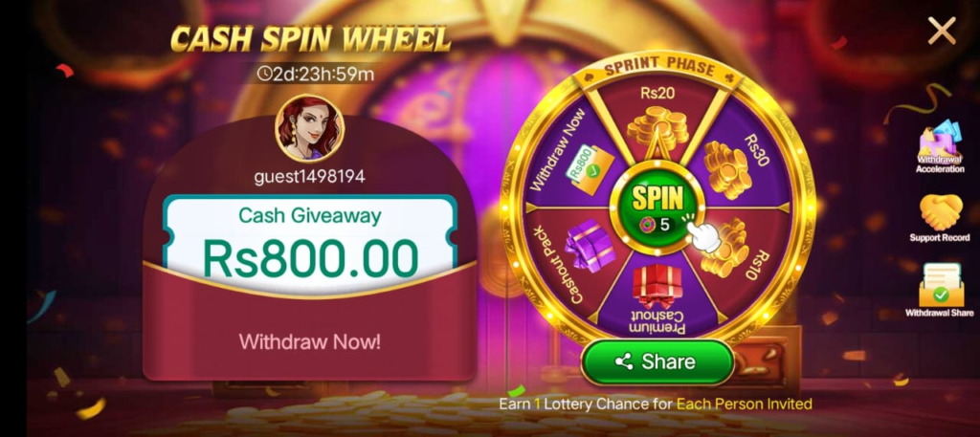Viewport: 980px width, 437px height.
Task: Select the Rs10 coin segment on the wheel
Action: pyautogui.click(x=732, y=250)
